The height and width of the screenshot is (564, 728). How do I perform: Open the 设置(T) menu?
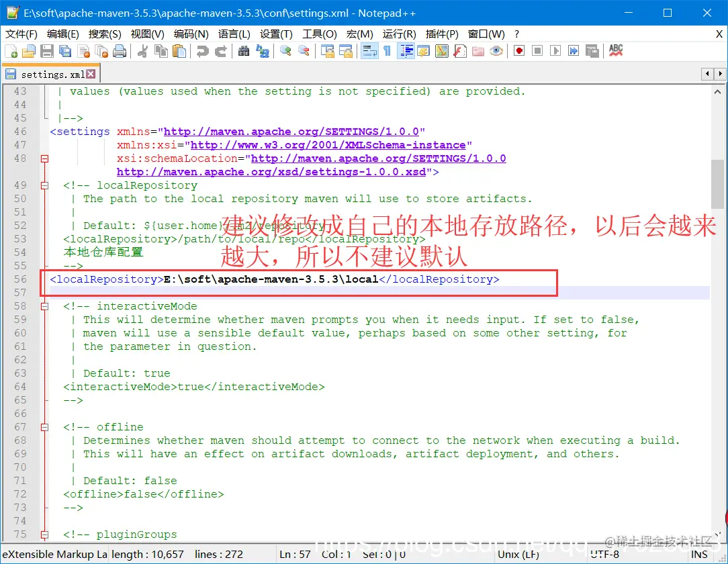(276, 34)
